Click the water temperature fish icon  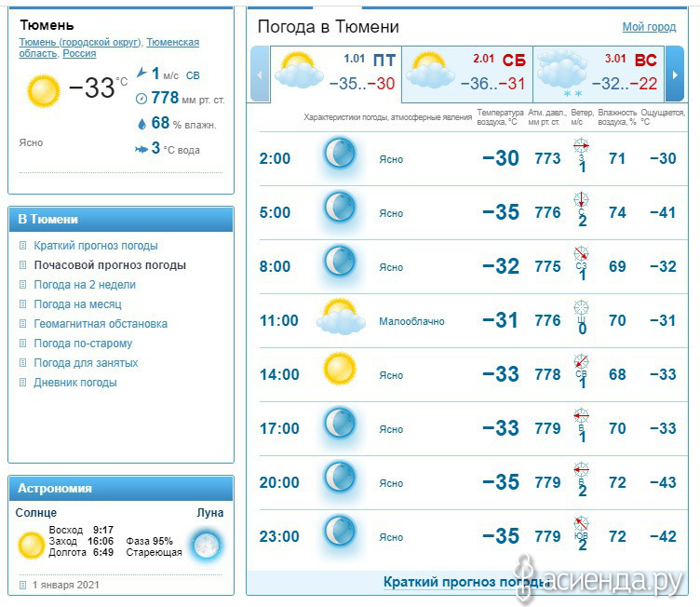(141, 149)
